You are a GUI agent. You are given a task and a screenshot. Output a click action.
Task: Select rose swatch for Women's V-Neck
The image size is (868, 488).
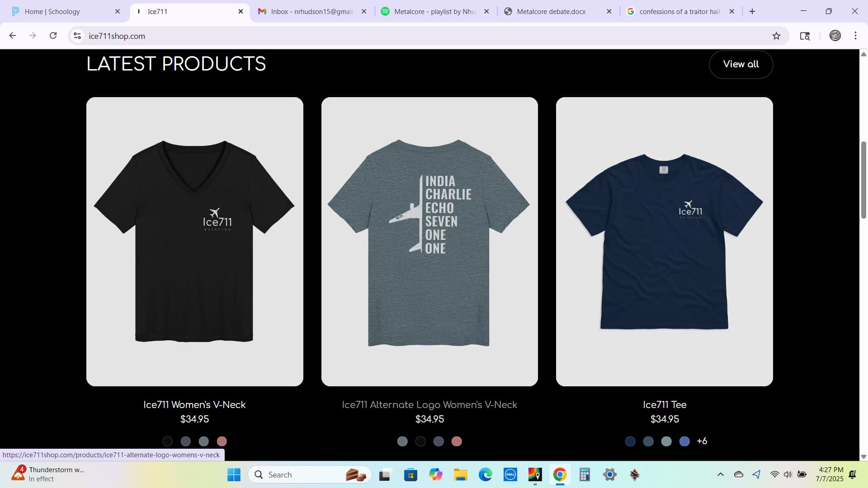(x=222, y=441)
